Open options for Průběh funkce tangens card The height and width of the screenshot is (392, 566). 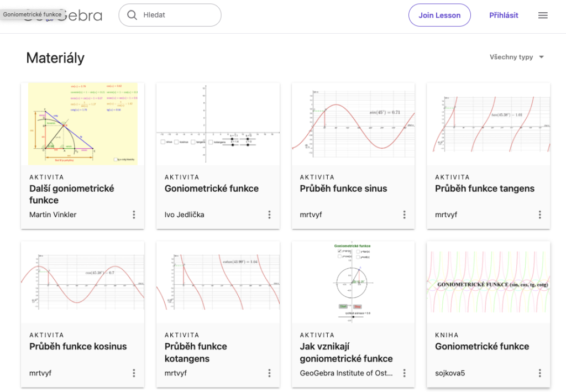(539, 215)
